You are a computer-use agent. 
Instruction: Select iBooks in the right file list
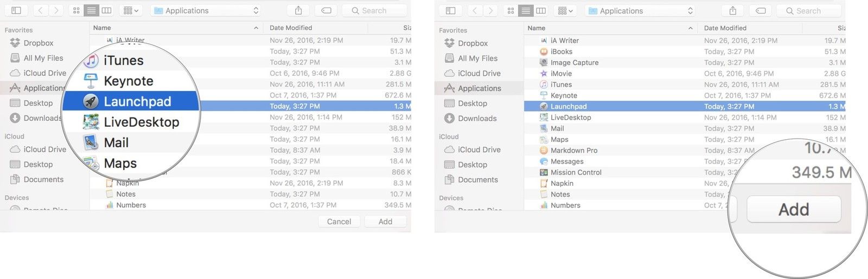point(561,51)
